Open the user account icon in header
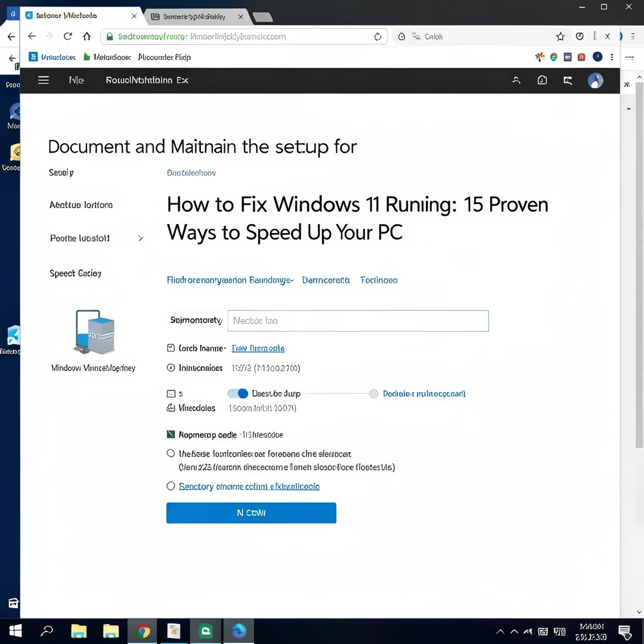Screen dimensions: 644x644 click(516, 80)
